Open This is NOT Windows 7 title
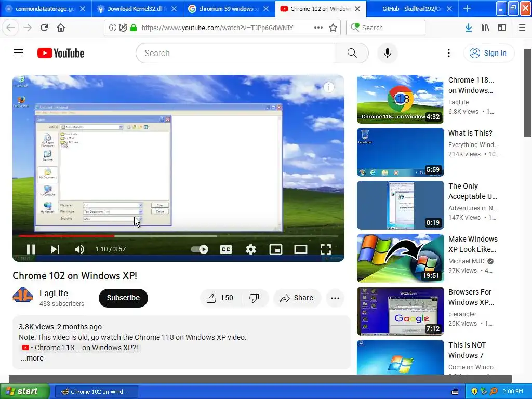 tap(467, 350)
